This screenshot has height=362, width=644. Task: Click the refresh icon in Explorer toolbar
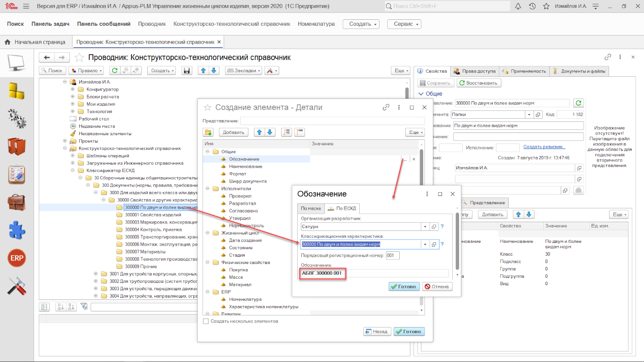[115, 70]
